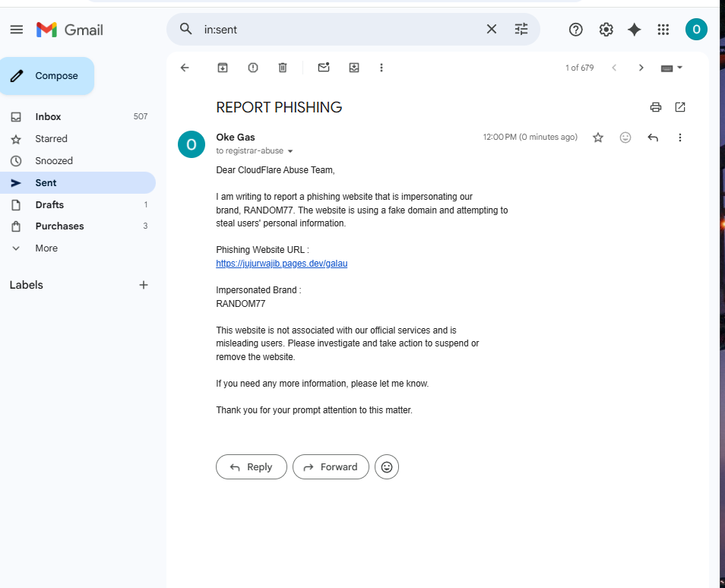Print the REPORT PHISHING email

click(656, 107)
